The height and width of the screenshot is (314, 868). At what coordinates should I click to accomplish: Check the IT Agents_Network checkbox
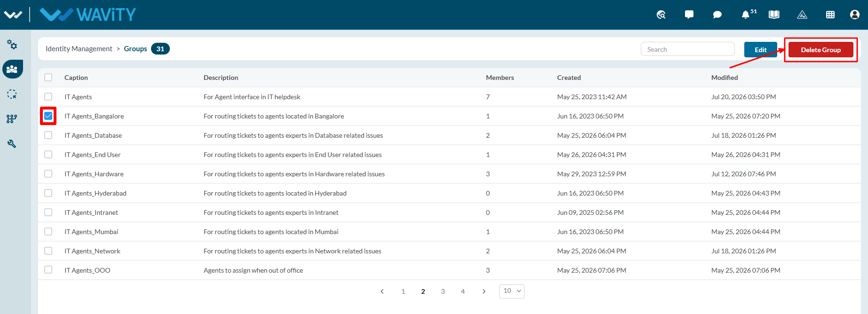tap(48, 251)
